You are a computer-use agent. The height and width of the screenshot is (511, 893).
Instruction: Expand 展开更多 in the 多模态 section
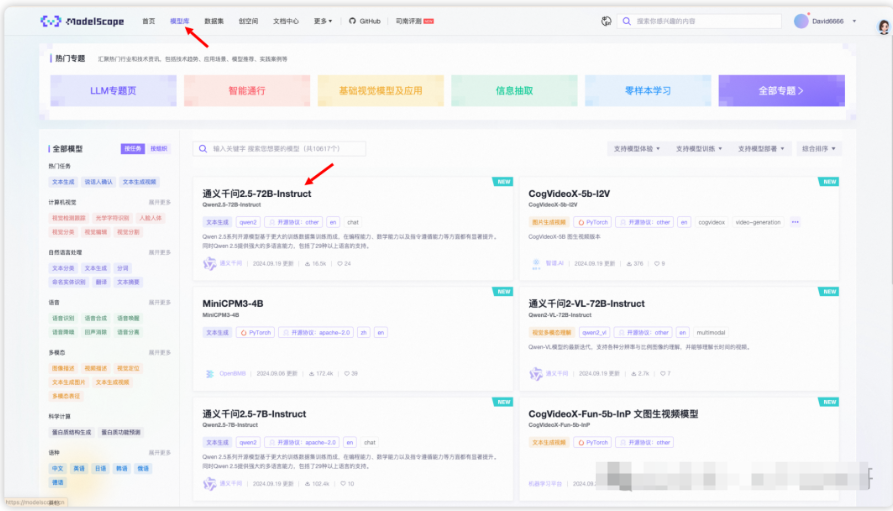pyautogui.click(x=159, y=353)
